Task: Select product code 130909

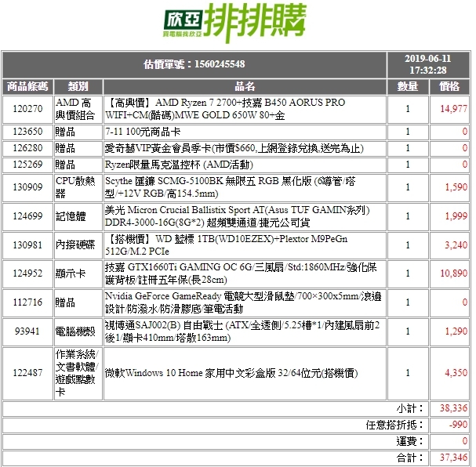Action: coord(27,187)
